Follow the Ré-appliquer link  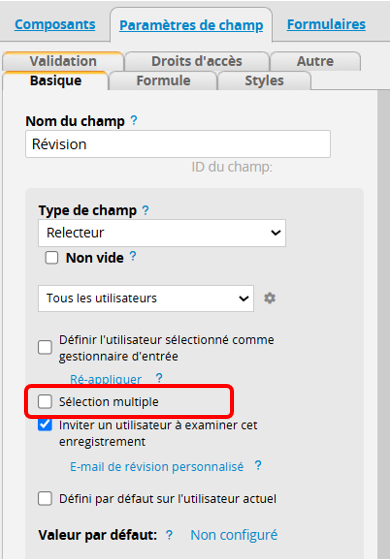point(106,379)
